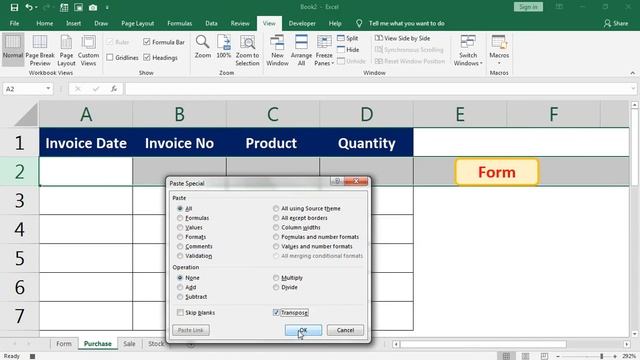The image size is (640, 360).
Task: Click Page Break Preview status bar icon
Action: click(544, 356)
